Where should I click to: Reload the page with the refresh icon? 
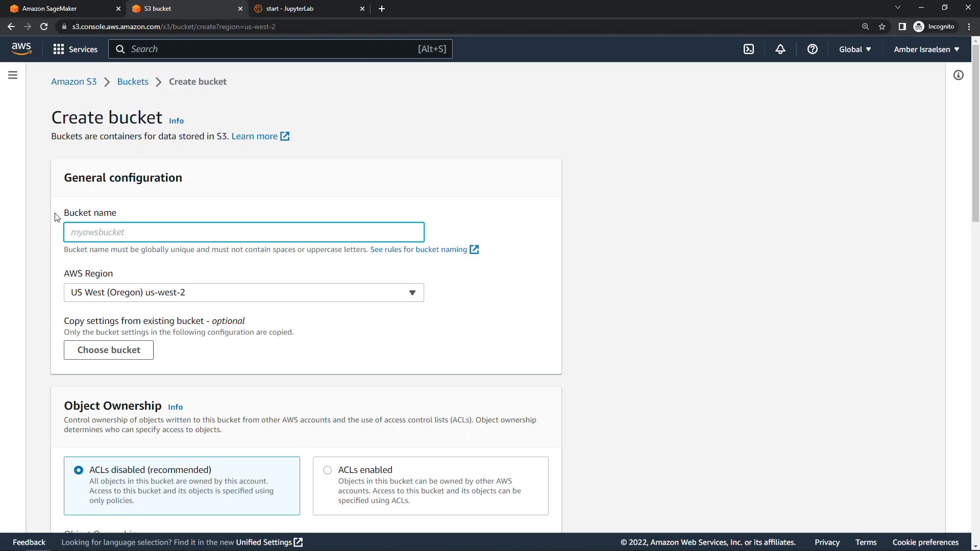tap(44, 27)
